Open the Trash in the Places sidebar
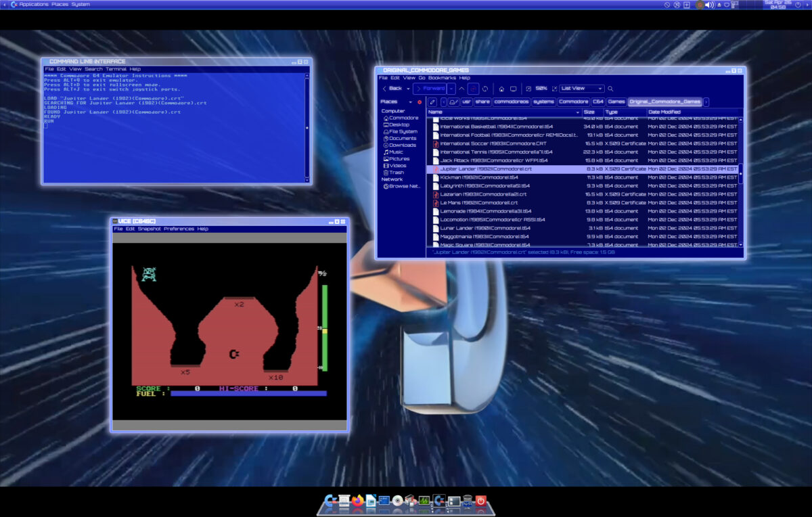 click(398, 172)
